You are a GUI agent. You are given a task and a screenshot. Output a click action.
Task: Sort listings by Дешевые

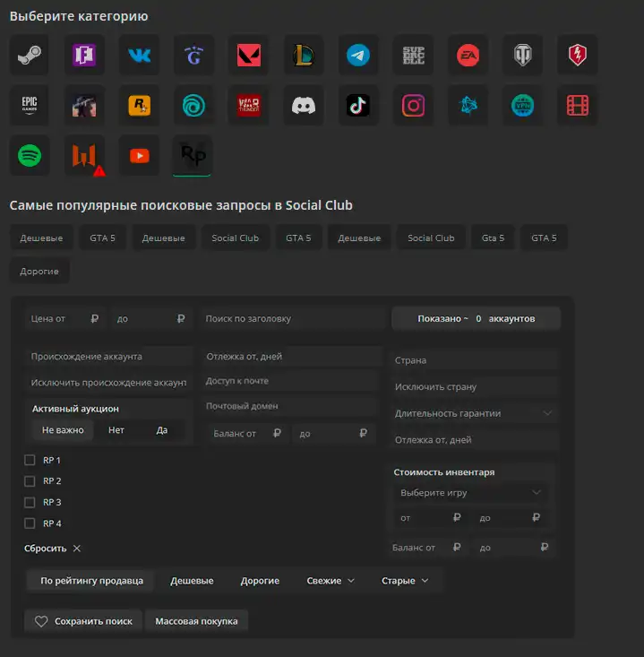(x=192, y=581)
